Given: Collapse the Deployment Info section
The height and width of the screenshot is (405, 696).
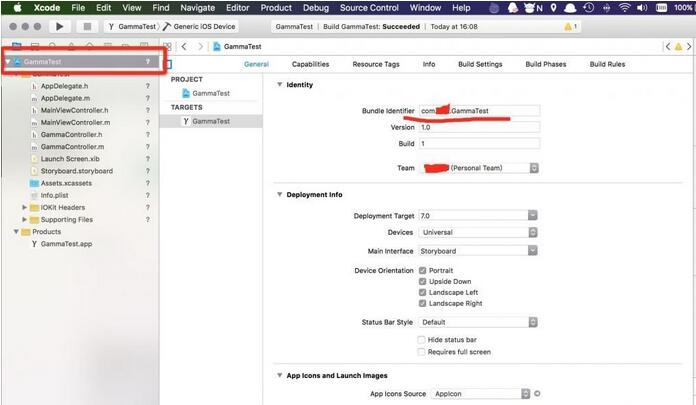Looking at the screenshot, I should click(280, 195).
